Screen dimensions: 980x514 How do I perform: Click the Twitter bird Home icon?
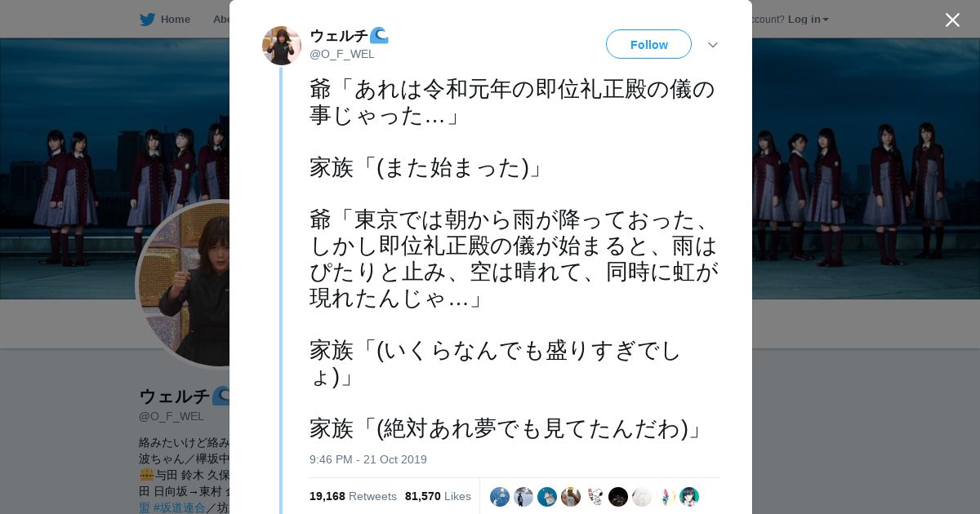[x=147, y=20]
